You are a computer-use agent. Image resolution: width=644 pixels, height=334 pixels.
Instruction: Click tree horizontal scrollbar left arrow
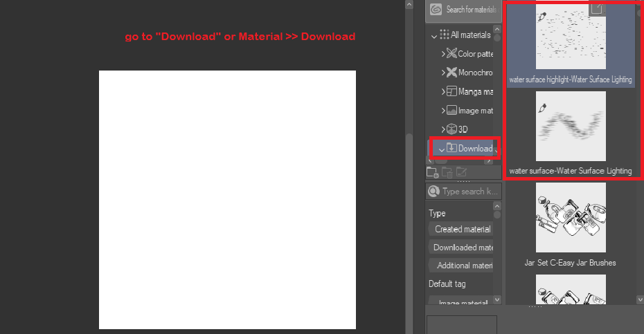point(431,160)
